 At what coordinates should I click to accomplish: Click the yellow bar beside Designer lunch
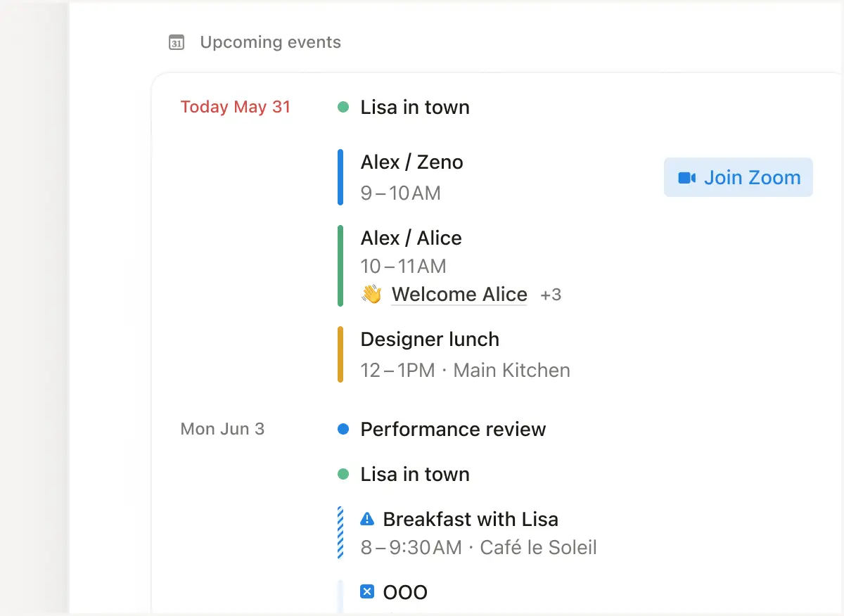(x=340, y=354)
